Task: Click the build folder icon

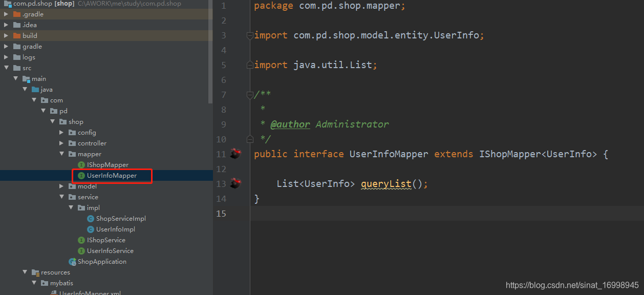Action: pos(17,35)
